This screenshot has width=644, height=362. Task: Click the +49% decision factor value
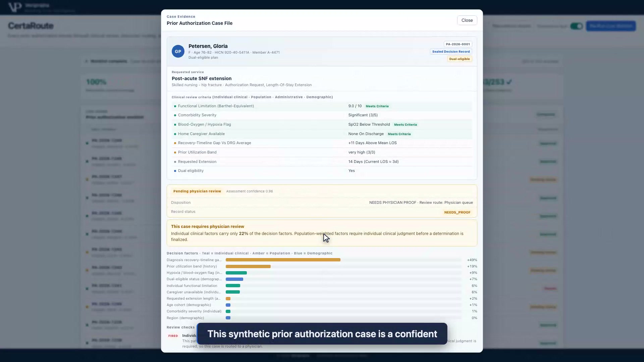click(472, 260)
